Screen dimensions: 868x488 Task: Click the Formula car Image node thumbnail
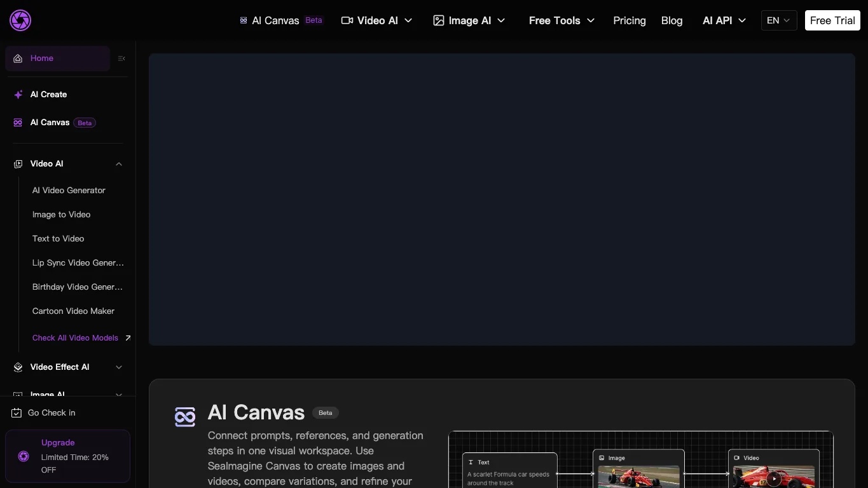click(x=638, y=477)
